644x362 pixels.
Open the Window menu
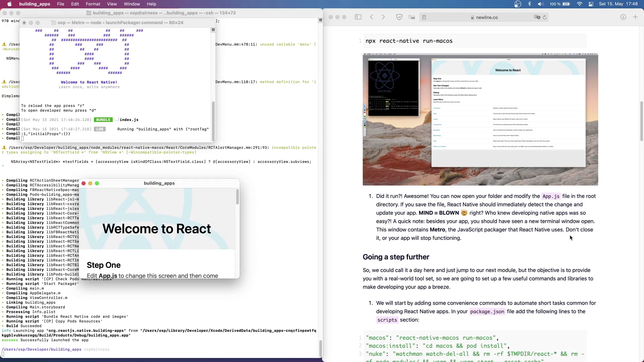click(x=132, y=4)
